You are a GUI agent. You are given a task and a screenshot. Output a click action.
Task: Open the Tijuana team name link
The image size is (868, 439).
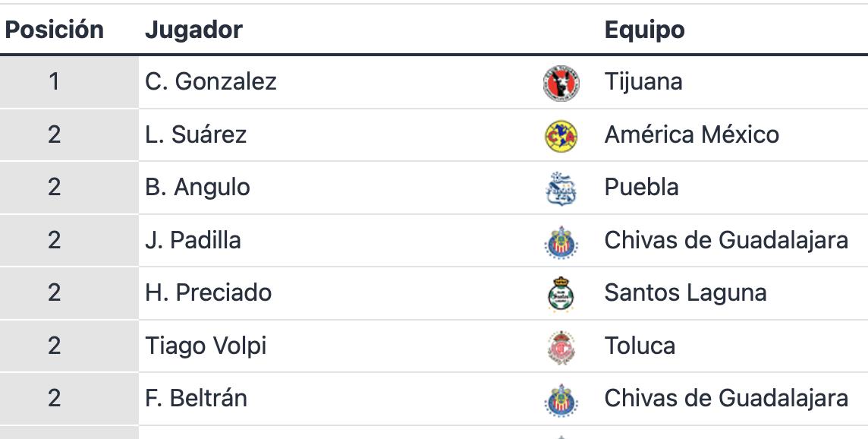643,81
